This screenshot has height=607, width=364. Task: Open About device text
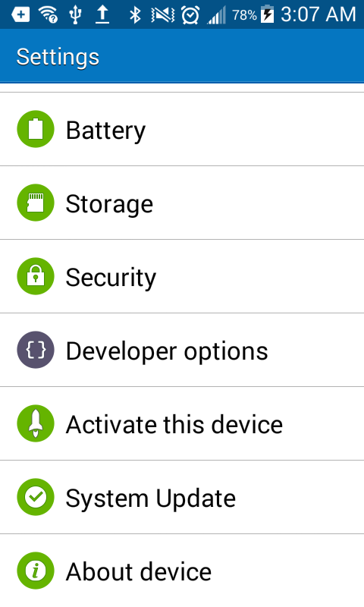click(139, 571)
